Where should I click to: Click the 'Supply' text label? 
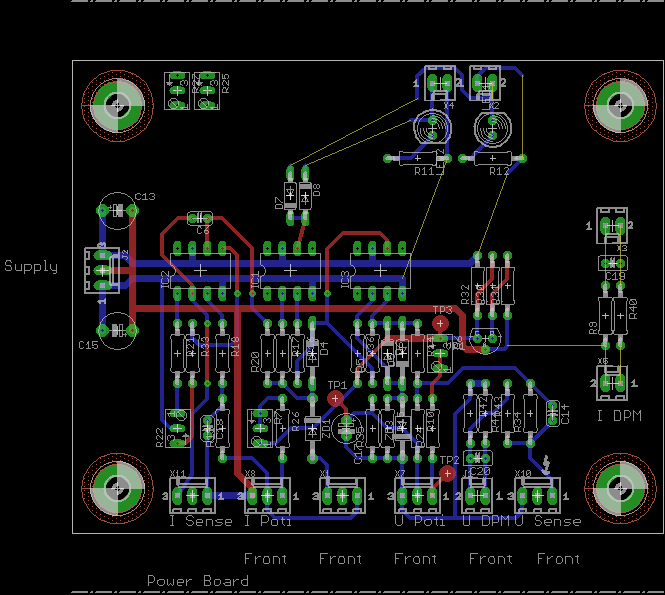pos(31,267)
